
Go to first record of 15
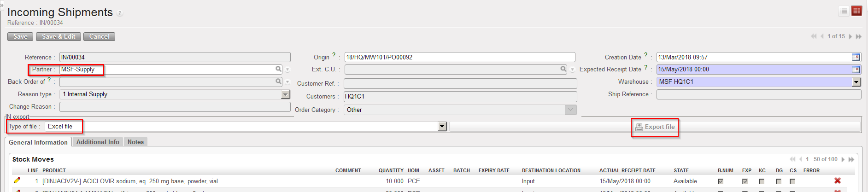coord(814,36)
